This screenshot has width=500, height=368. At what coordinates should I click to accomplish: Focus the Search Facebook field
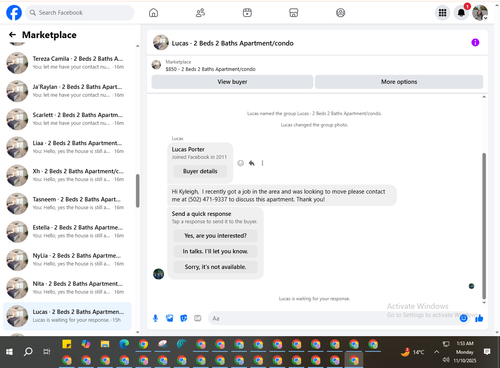(80, 13)
